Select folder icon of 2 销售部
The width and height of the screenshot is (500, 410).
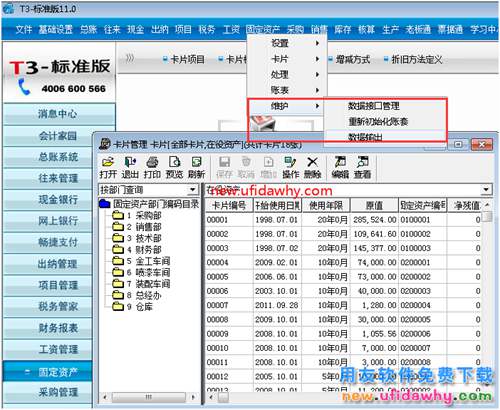118,227
